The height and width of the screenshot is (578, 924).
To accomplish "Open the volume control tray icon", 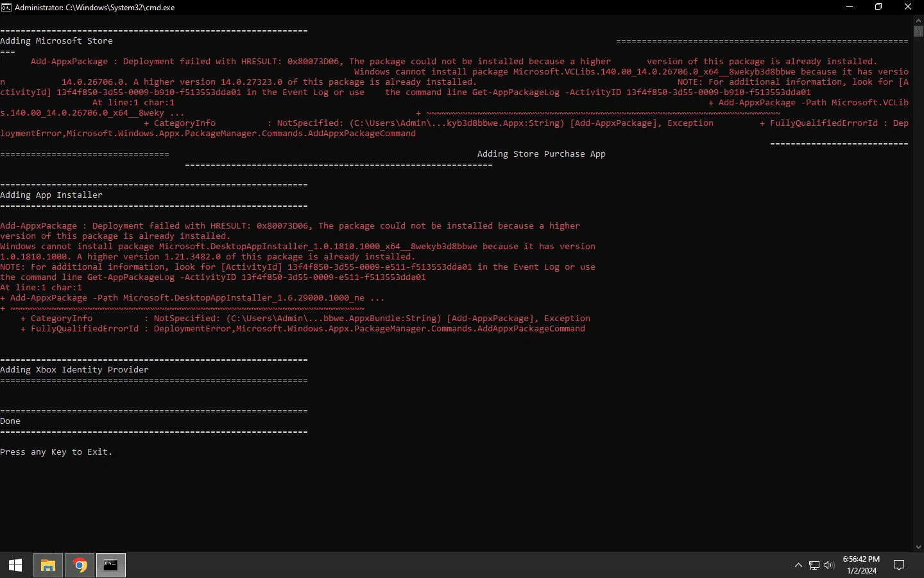I will (x=829, y=565).
